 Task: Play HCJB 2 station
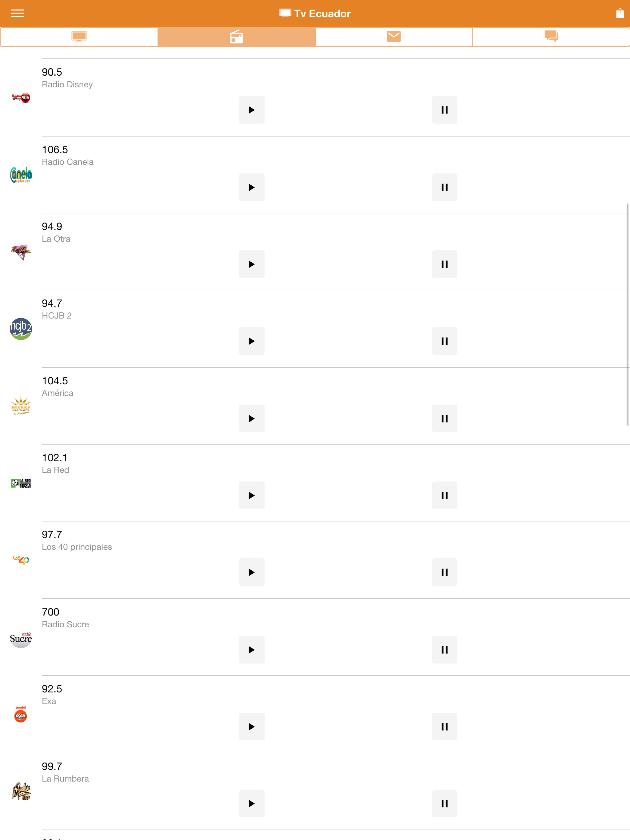pos(252,341)
